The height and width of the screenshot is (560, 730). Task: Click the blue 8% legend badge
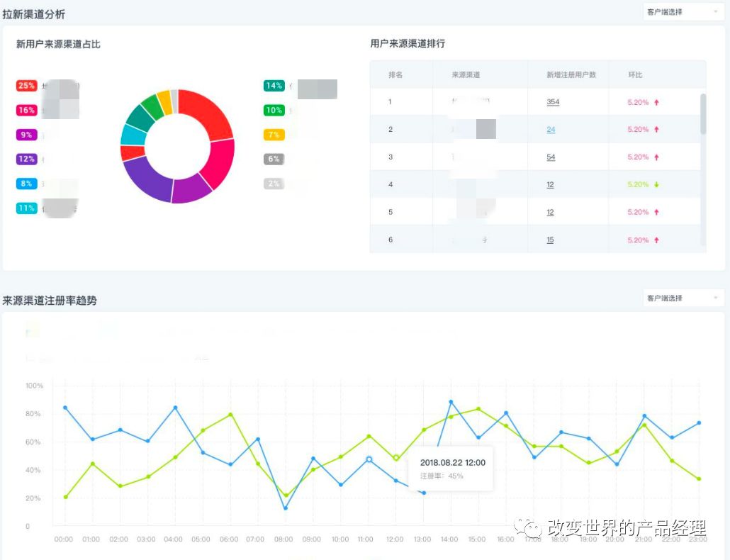[x=26, y=184]
